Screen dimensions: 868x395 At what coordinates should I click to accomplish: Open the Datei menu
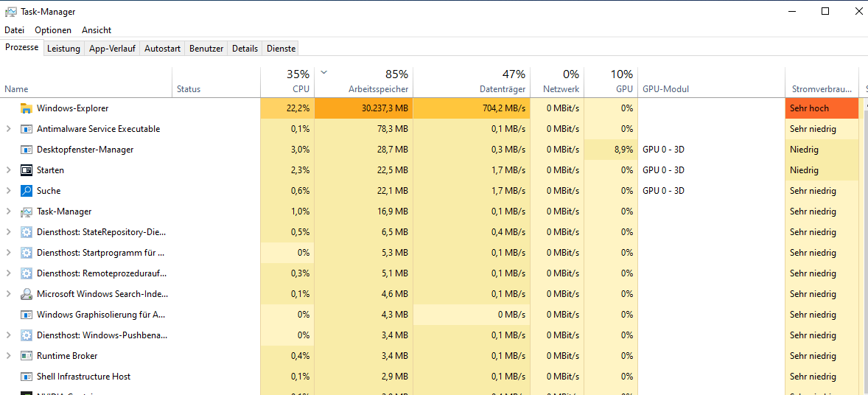15,30
